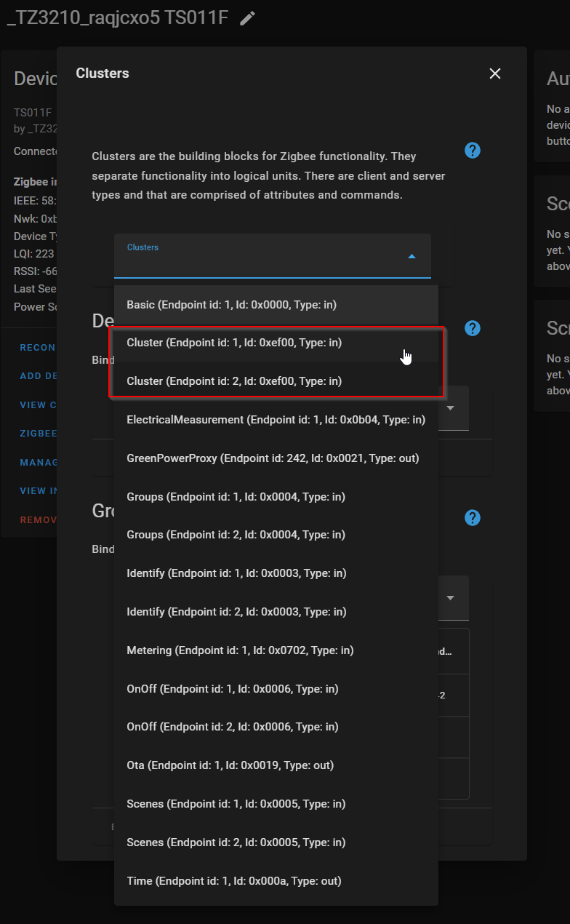Open the help icon next to the Groups section
Viewport: 570px width, 924px height.
tap(473, 518)
